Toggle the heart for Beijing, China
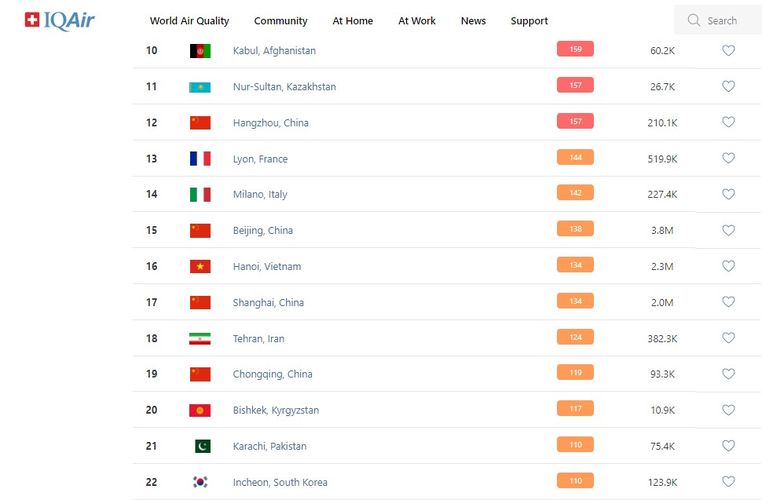Screen dimensions: 762x500 [x=728, y=231]
